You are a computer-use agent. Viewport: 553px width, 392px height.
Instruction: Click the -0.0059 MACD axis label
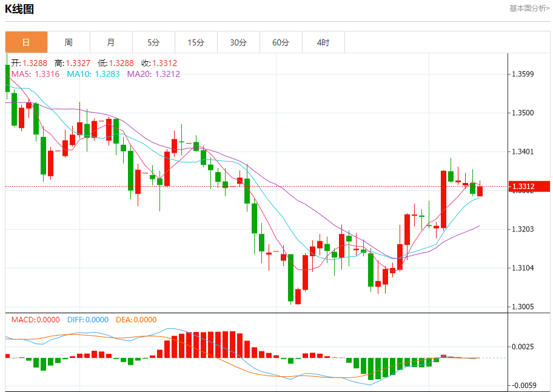pyautogui.click(x=523, y=385)
